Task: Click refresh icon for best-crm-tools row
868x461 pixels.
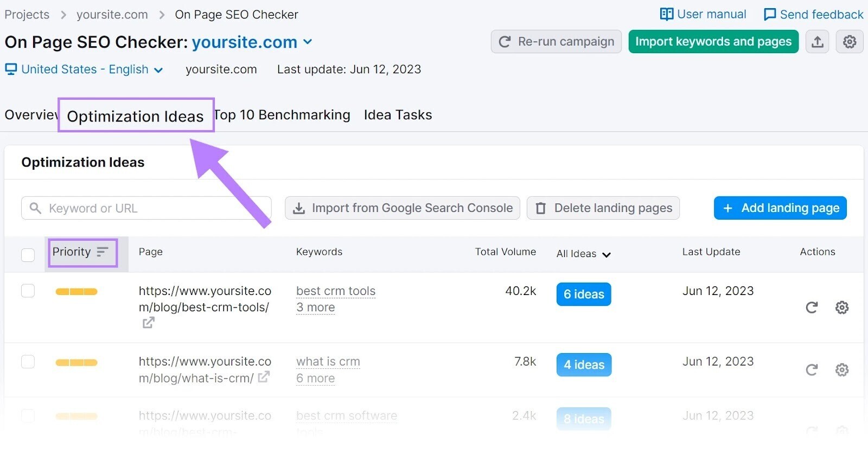Action: [812, 308]
